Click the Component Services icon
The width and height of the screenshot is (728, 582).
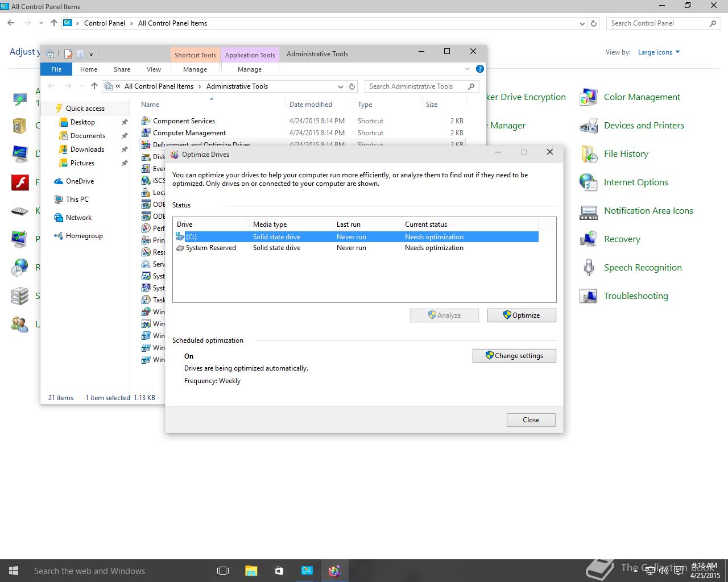[146, 121]
